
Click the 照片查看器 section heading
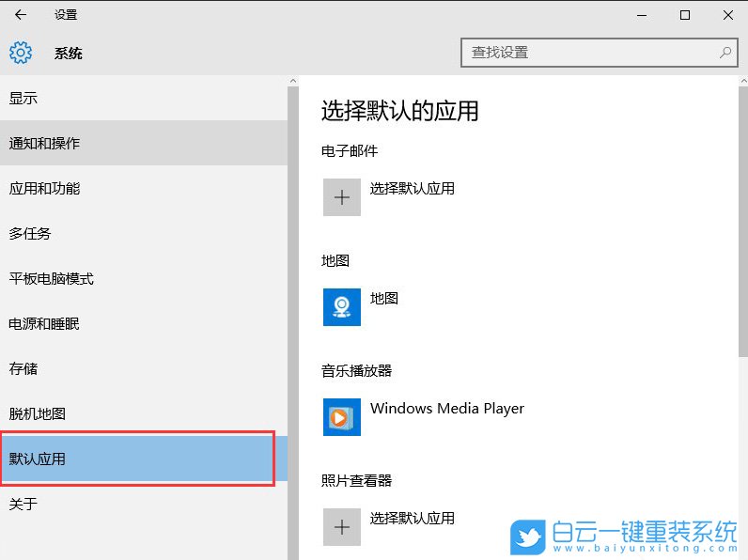click(356, 480)
